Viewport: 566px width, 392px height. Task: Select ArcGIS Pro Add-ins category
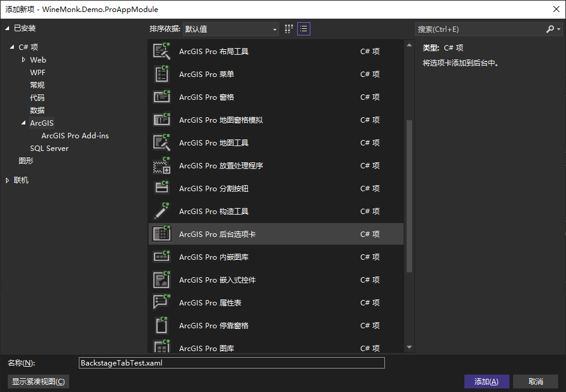pos(75,135)
